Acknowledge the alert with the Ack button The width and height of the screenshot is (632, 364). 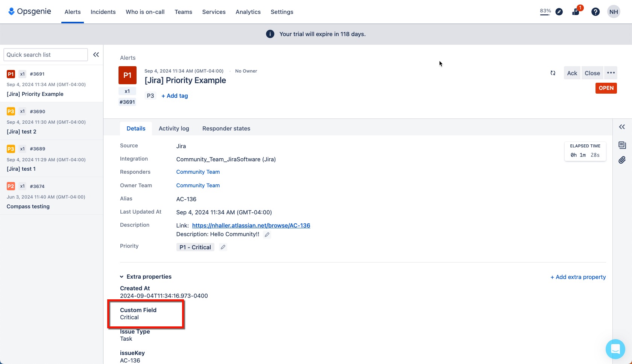(x=572, y=73)
